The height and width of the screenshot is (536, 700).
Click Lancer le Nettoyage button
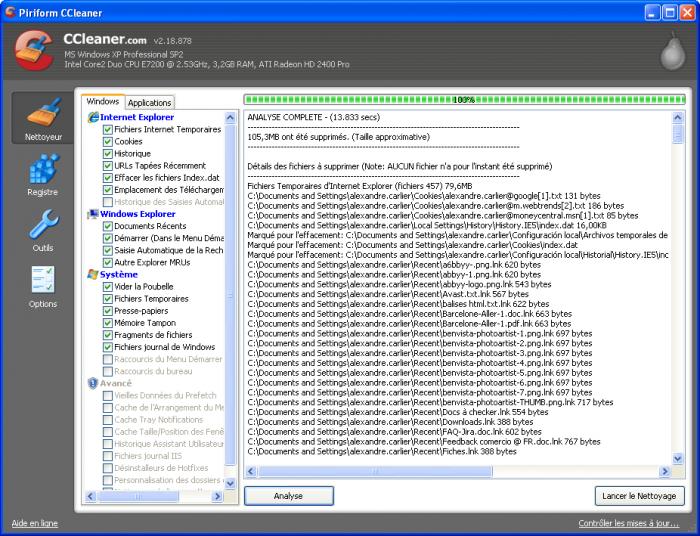[639, 495]
